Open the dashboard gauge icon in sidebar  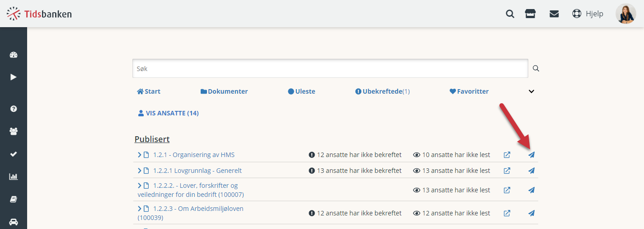click(x=14, y=55)
